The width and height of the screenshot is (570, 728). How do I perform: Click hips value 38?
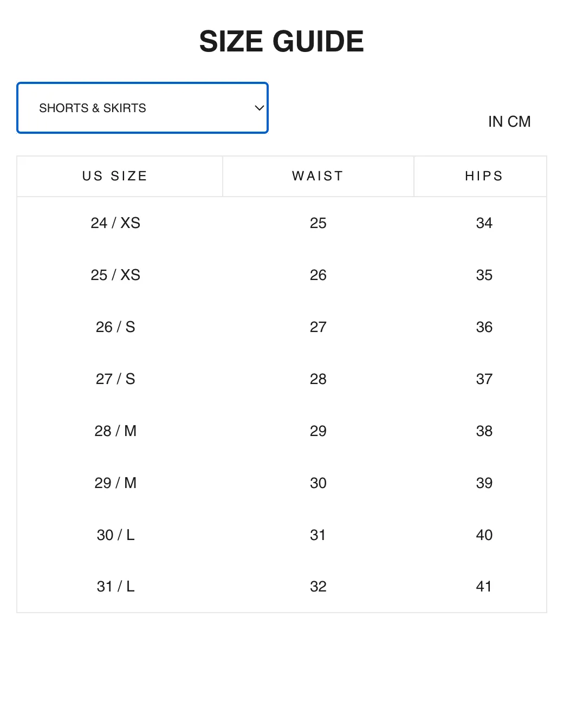click(x=484, y=431)
